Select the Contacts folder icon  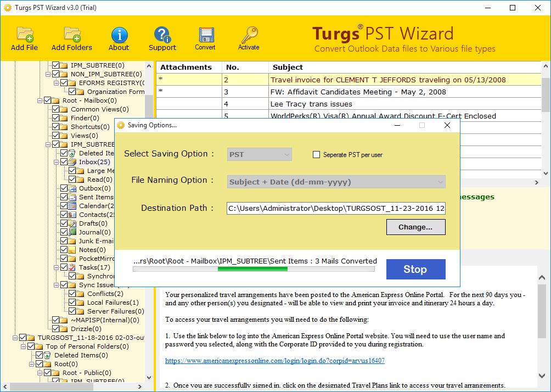pyautogui.click(x=72, y=215)
